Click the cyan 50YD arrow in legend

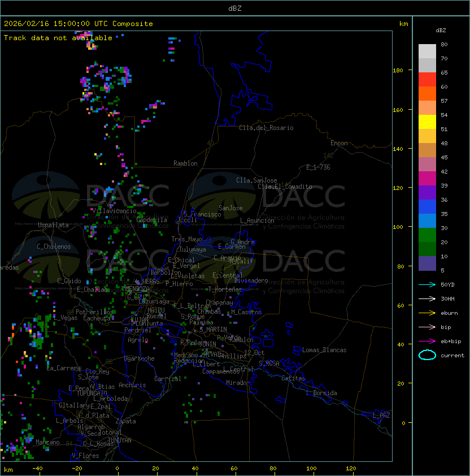427,284
